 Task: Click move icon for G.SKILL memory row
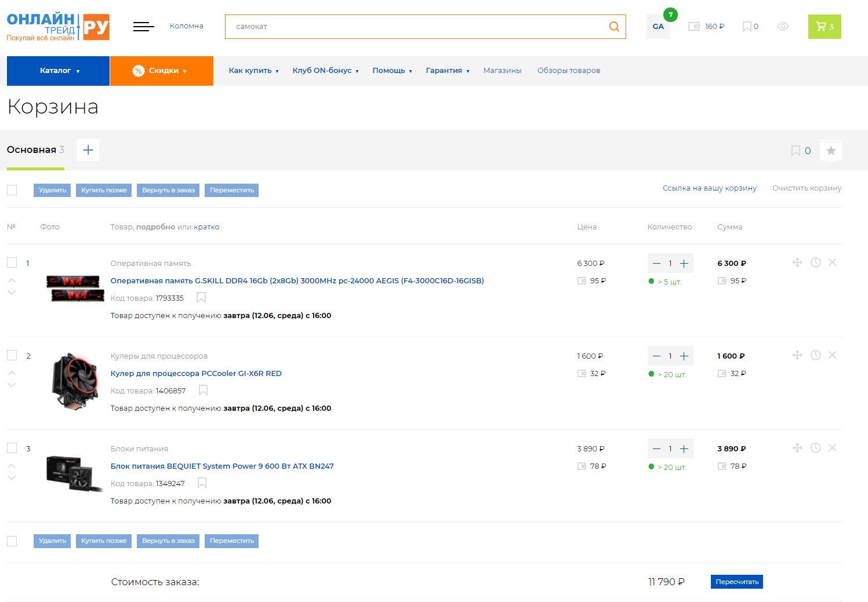point(797,262)
